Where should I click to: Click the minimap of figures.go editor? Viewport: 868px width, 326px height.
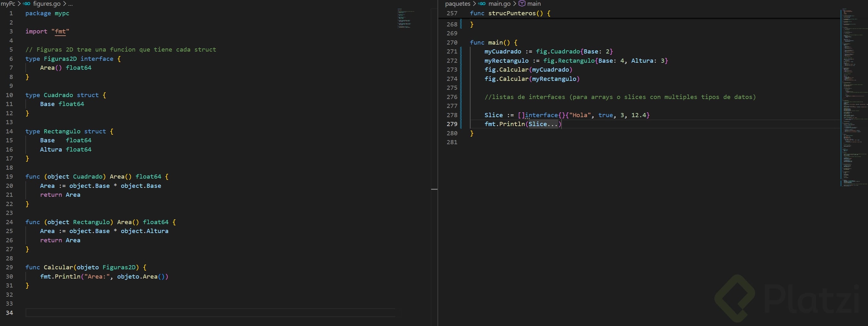406,18
